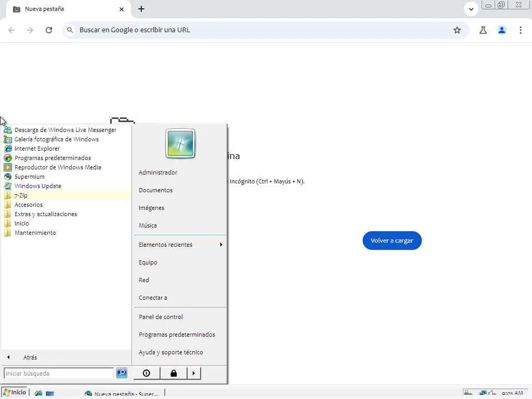This screenshot has width=532, height=399.
Task: Open Internet Explorer quick launch icon
Action: 38,394
